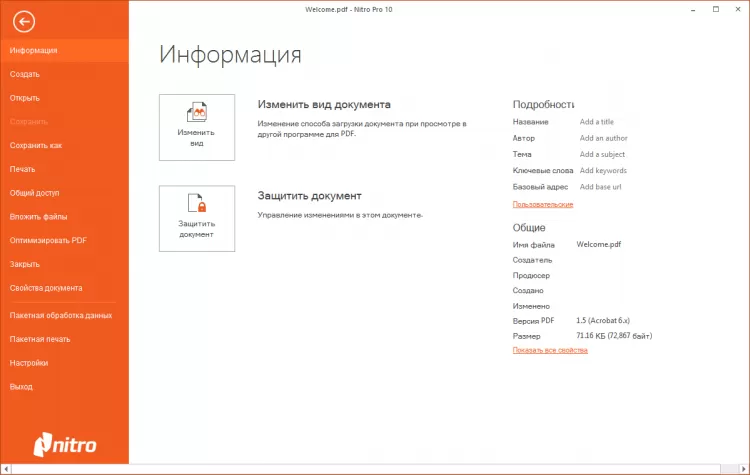Click the Версия PDF label
Image resolution: width=750 pixels, height=475 pixels.
point(533,321)
